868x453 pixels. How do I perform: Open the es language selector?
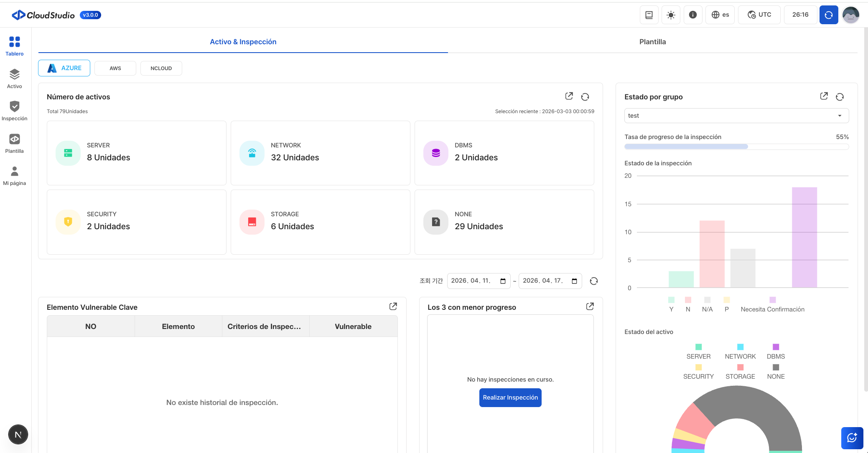(720, 15)
